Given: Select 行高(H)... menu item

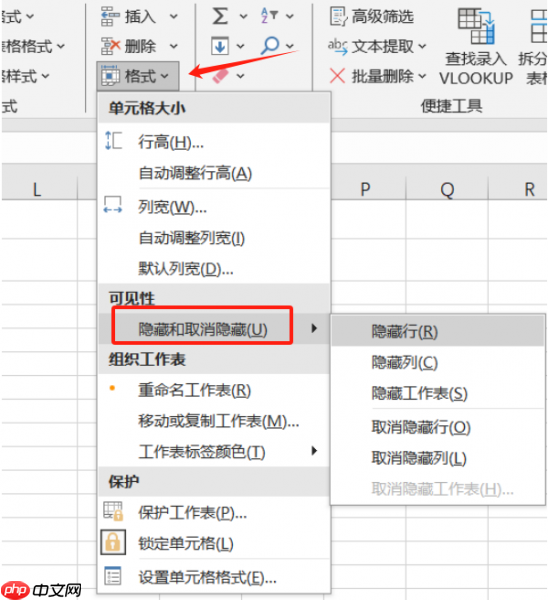Looking at the screenshot, I should 214,142.
